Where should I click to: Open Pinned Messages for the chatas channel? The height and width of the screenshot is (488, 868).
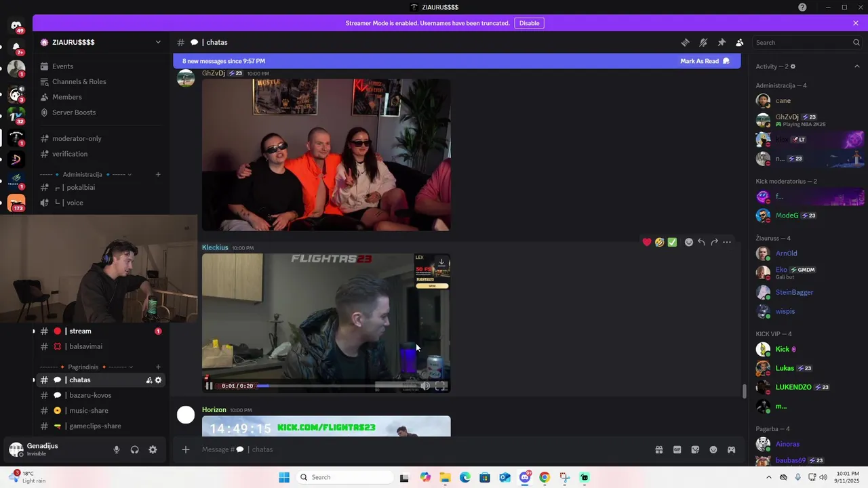(x=722, y=42)
